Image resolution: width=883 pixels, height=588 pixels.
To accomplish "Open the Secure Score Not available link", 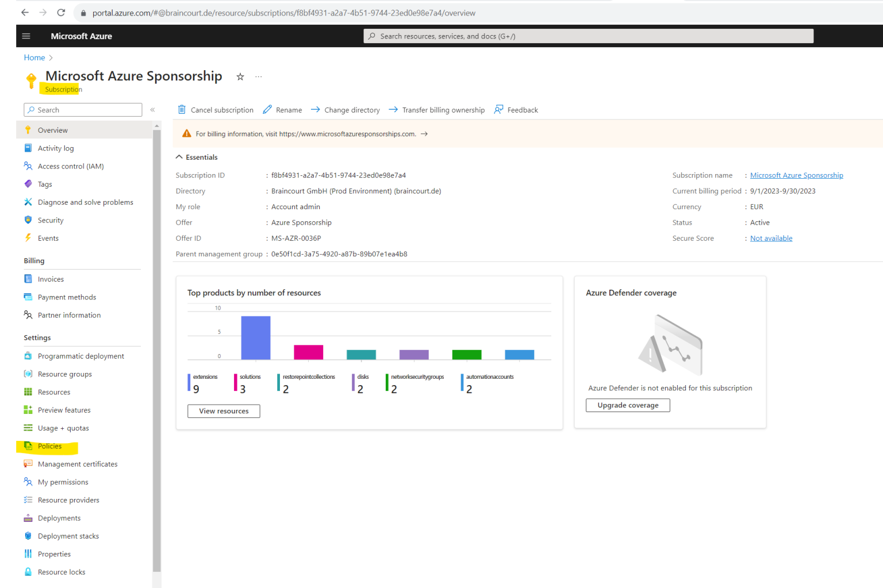I will point(771,237).
